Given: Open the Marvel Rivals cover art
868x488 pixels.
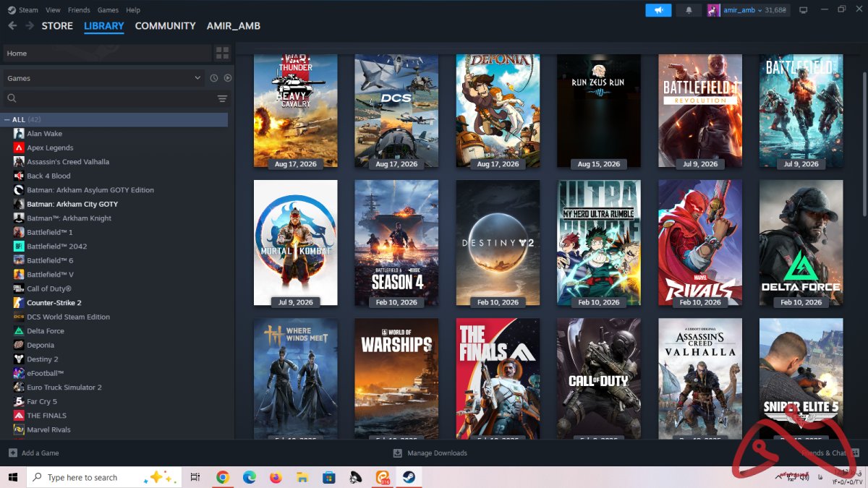Looking at the screenshot, I should [700, 243].
